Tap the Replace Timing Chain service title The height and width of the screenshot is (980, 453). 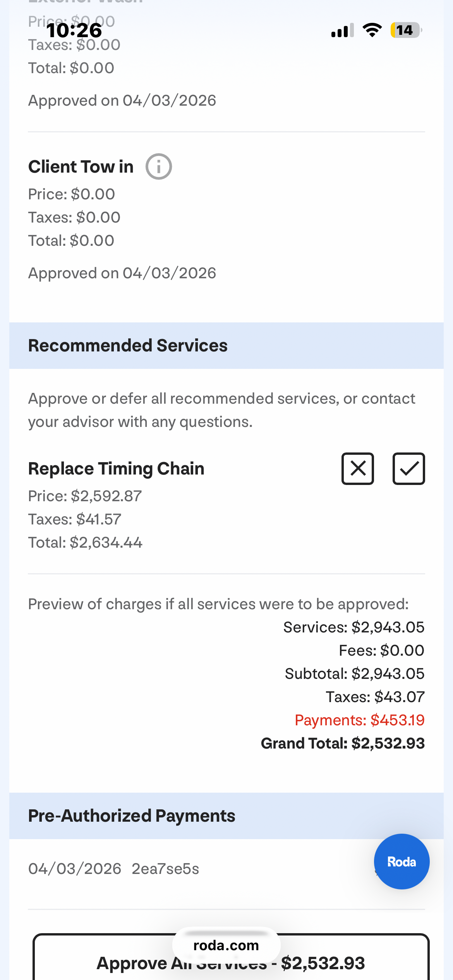(x=116, y=469)
